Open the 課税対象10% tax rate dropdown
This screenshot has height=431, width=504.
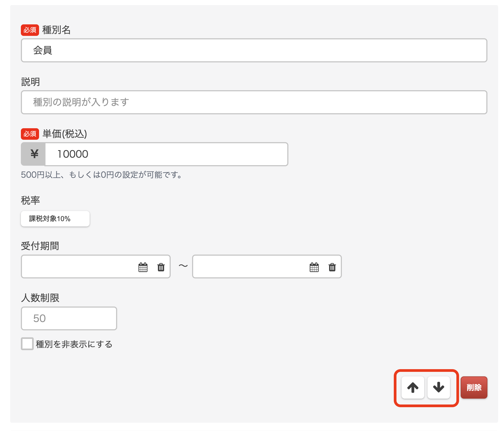pyautogui.click(x=55, y=219)
